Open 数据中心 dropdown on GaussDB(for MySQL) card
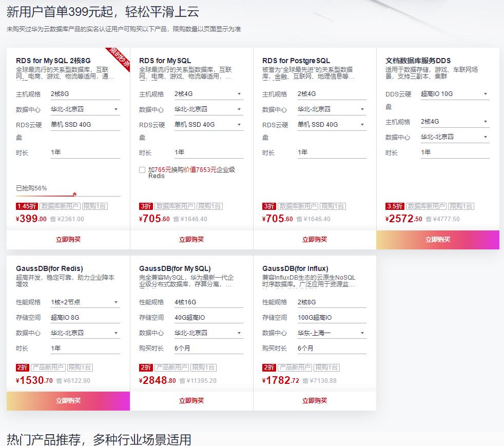The height and width of the screenshot is (446, 504). click(208, 333)
